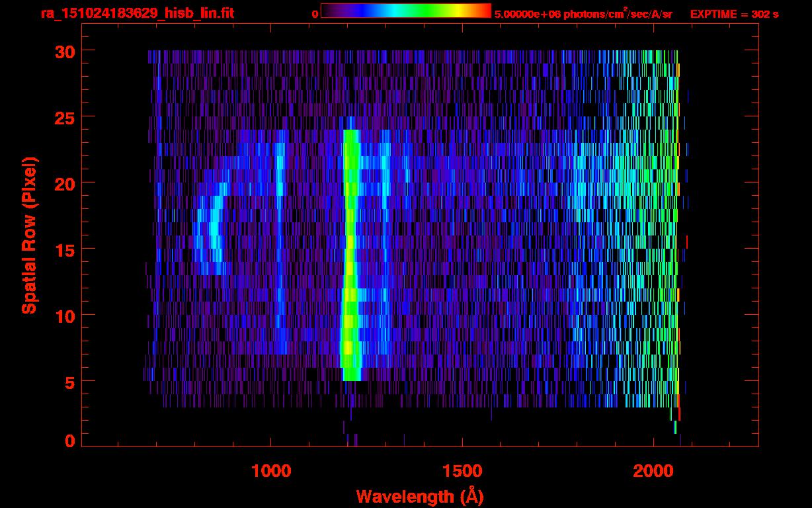Click the y-axis tick label 20
Image resolution: width=812 pixels, height=508 pixels.
tap(65, 183)
